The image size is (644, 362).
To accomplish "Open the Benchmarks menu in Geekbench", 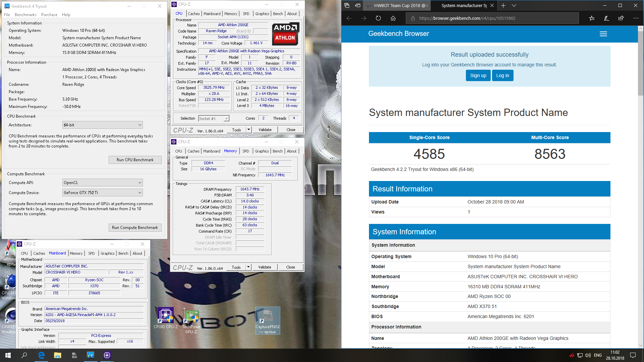I will click(x=25, y=15).
